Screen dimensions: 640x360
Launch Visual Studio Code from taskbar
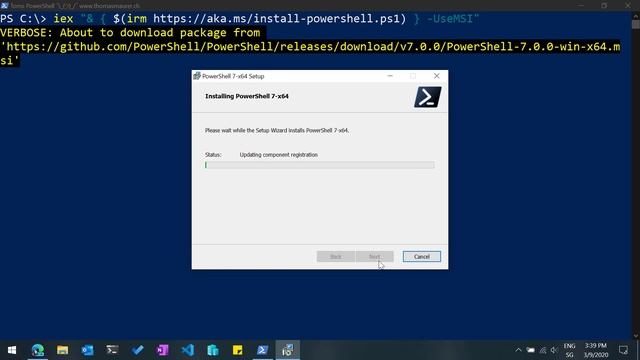point(187,350)
